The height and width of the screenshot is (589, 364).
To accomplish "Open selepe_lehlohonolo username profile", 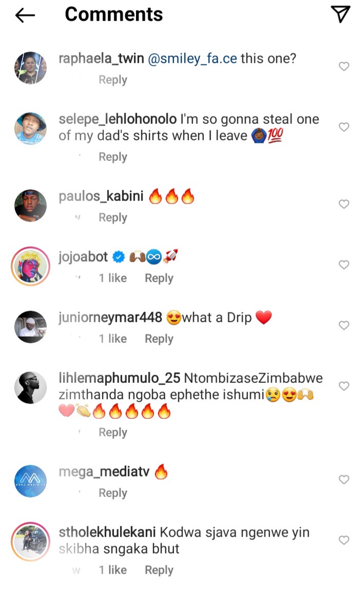I will pos(118,119).
